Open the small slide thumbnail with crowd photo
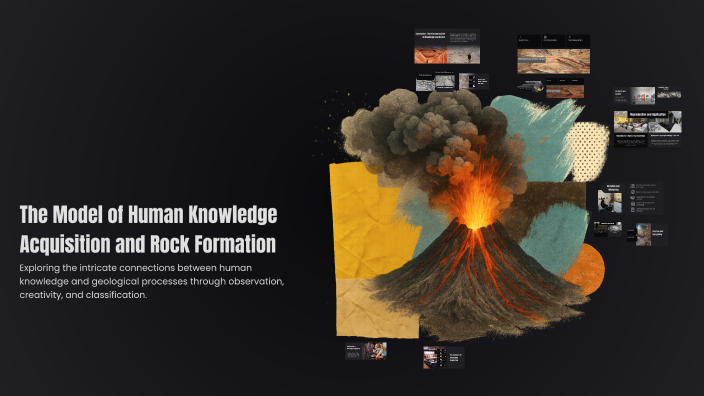The width and height of the screenshot is (704, 396). (x=669, y=92)
